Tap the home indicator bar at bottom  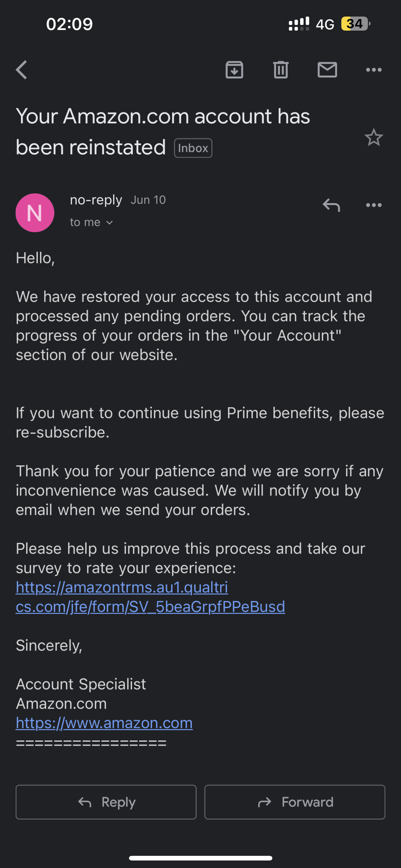click(200, 858)
